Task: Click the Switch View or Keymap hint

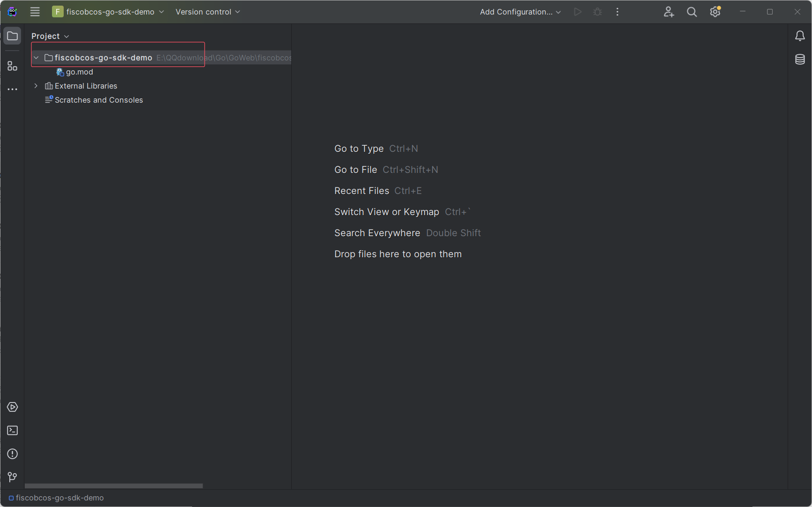Action: pyautogui.click(x=387, y=212)
